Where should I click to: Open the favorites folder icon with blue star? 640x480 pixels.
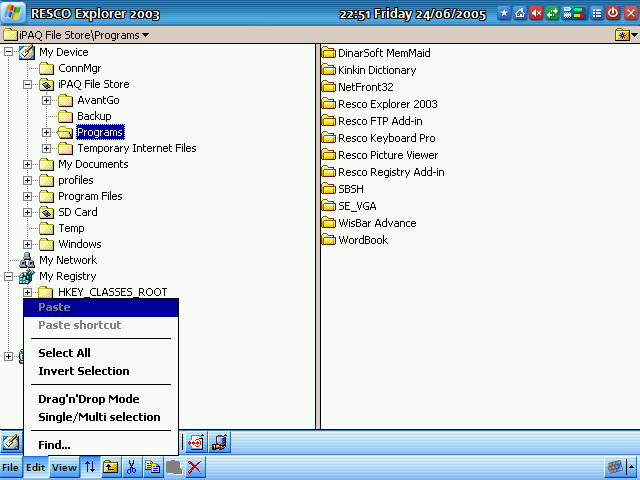(x=622, y=35)
